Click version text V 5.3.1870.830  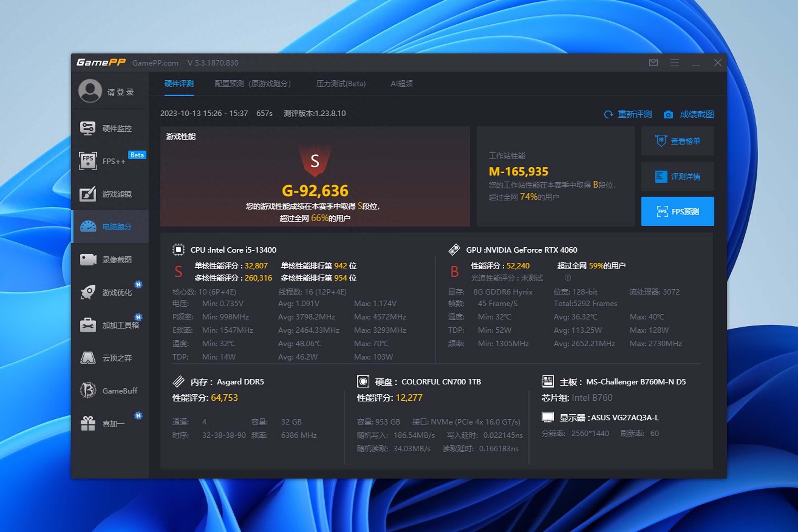tap(213, 63)
